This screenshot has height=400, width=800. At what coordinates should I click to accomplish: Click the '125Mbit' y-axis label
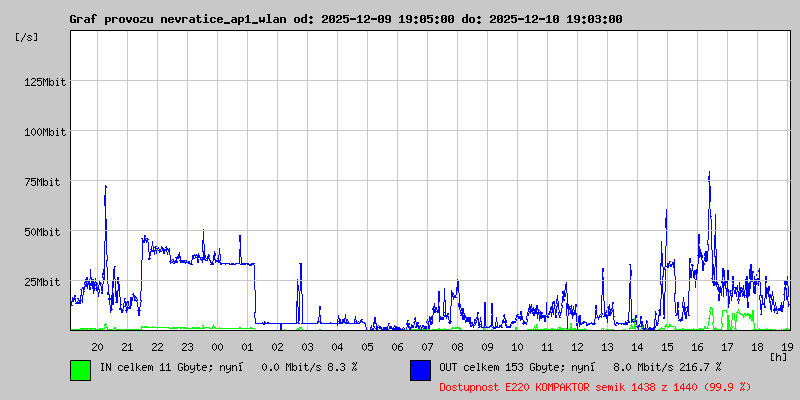(45, 82)
